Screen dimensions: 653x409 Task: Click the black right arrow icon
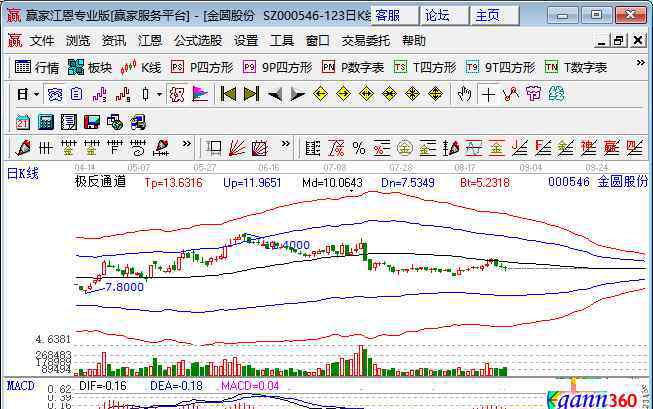(x=297, y=95)
